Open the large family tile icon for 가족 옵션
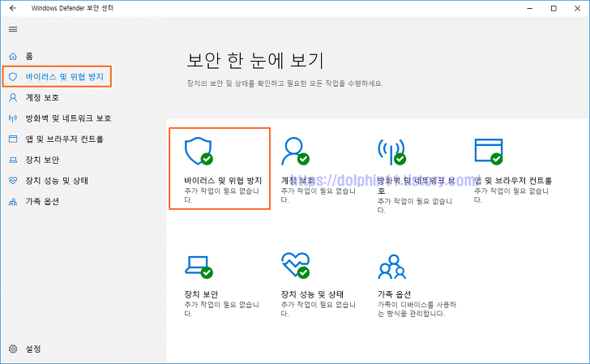Screen dimensions: 590x364 pyautogui.click(x=392, y=267)
